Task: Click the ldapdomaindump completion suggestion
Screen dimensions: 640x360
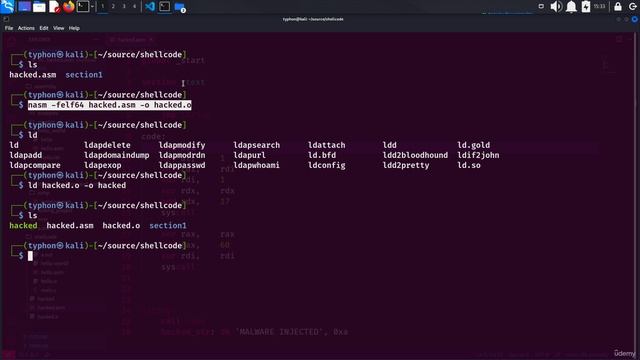Action: point(117,155)
